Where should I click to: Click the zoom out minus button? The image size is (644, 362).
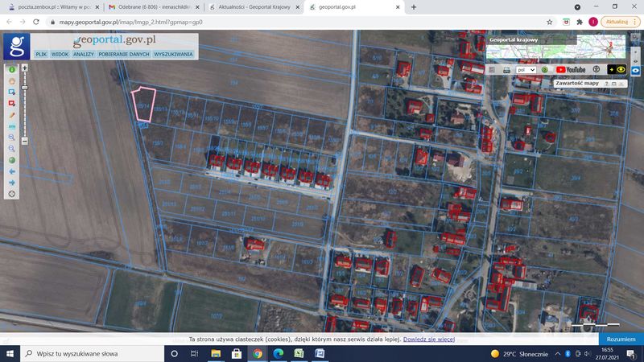(x=25, y=141)
